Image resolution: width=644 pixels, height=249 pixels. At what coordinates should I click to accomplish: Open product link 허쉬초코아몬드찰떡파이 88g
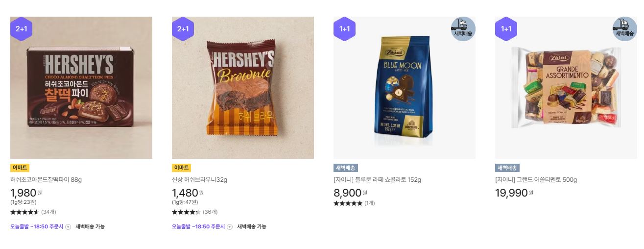(x=46, y=180)
